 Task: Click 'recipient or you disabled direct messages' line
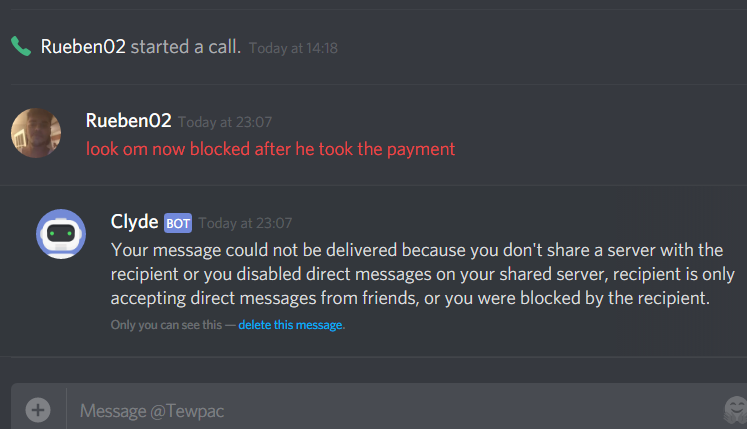[x=423, y=275]
